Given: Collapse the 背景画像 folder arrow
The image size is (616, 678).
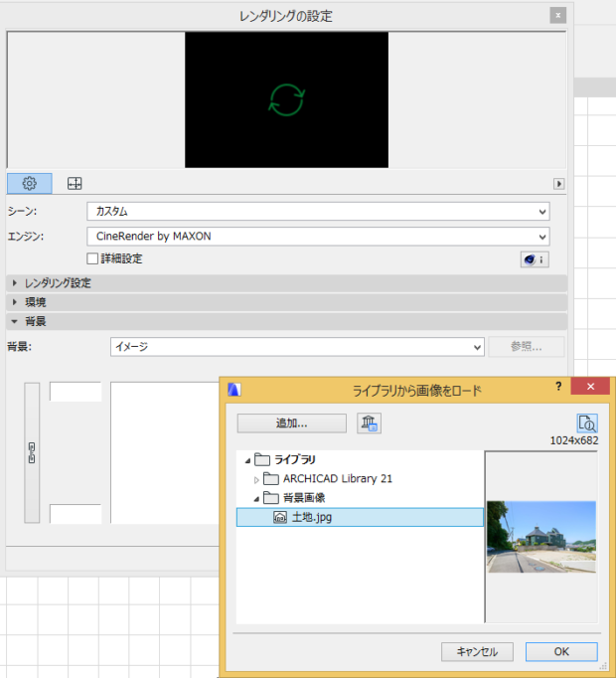Looking at the screenshot, I should 256,498.
